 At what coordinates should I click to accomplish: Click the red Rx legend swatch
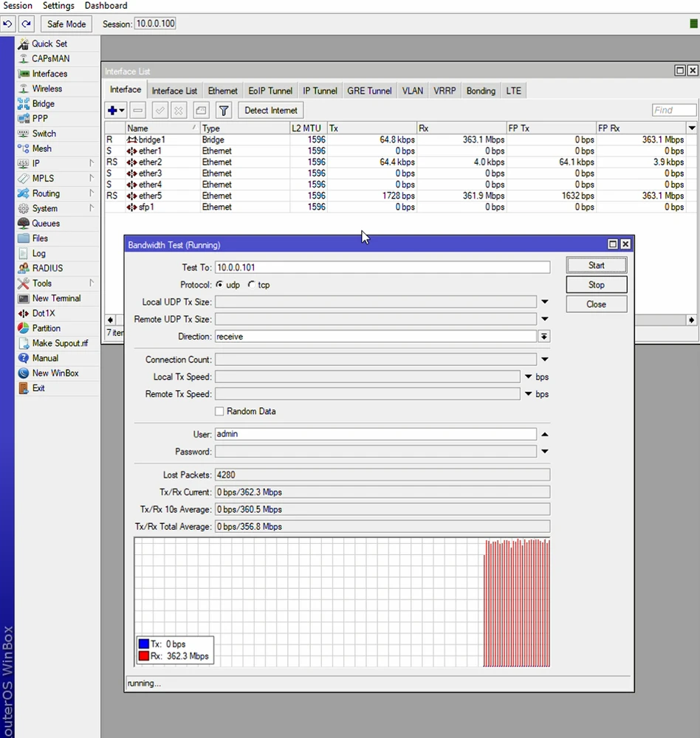[143, 656]
